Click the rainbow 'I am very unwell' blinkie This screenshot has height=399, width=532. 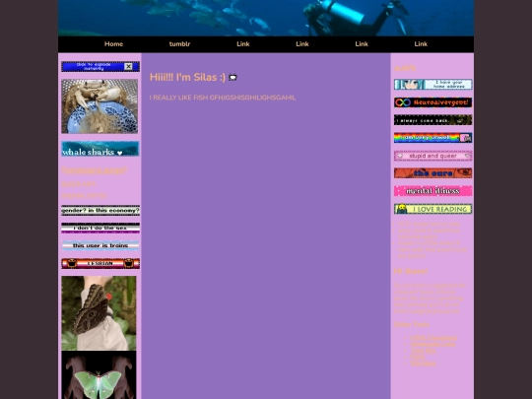[x=432, y=138]
